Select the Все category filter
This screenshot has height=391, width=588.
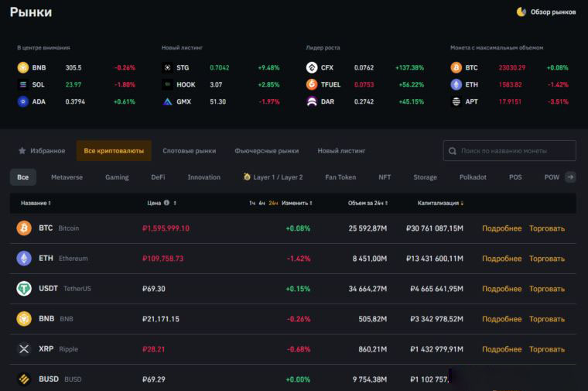pyautogui.click(x=23, y=177)
